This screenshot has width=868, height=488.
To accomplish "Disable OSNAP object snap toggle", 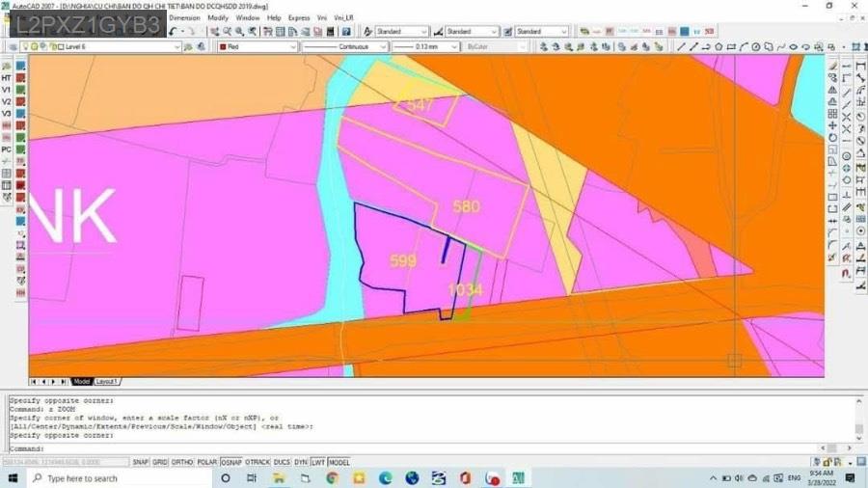I will (x=231, y=462).
